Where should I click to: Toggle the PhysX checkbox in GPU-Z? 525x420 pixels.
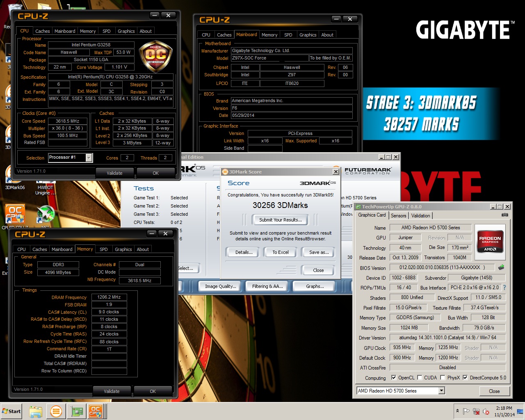click(x=443, y=378)
